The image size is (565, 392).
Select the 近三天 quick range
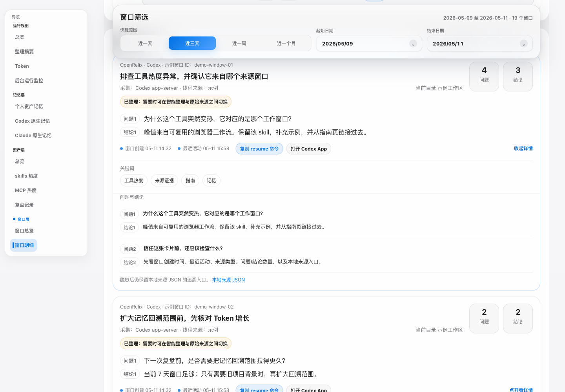coord(192,44)
